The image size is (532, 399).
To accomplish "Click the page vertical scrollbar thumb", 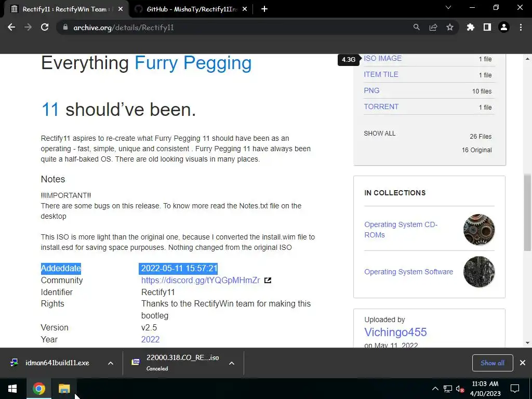I will point(527,212).
